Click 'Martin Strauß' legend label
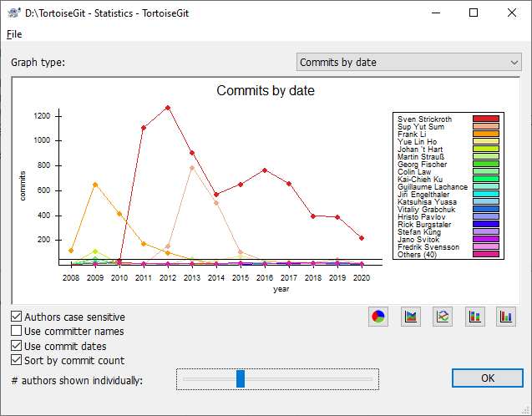This screenshot has height=416, width=532. point(421,157)
